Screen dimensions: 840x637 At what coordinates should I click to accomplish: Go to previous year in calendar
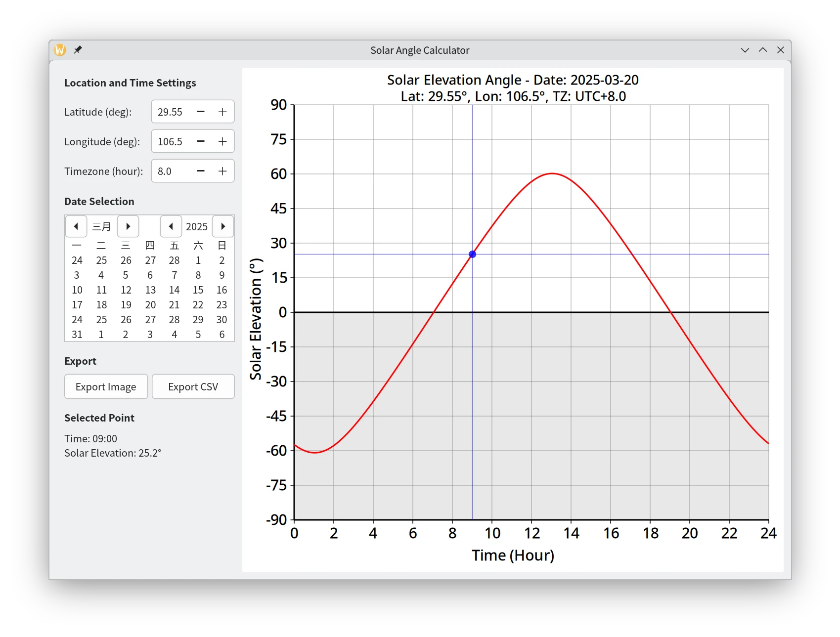[x=171, y=226]
